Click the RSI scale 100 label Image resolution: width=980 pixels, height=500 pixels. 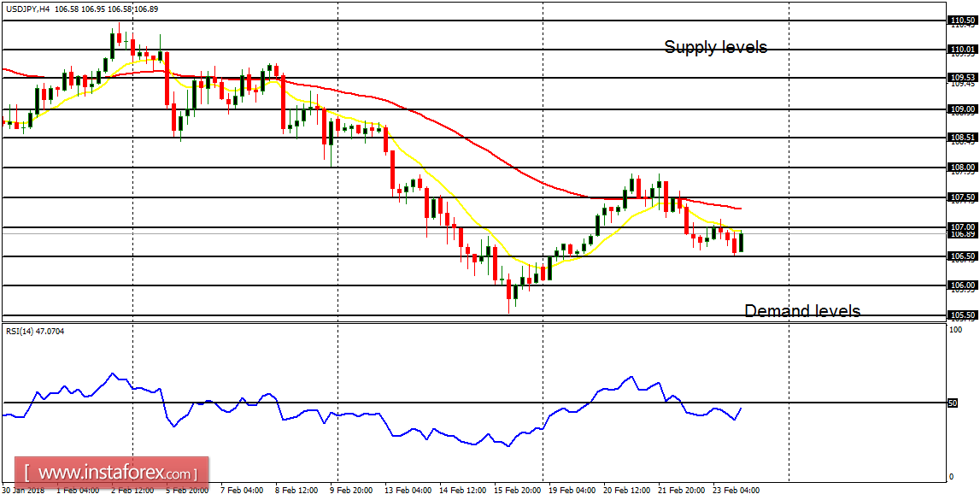[955, 329]
